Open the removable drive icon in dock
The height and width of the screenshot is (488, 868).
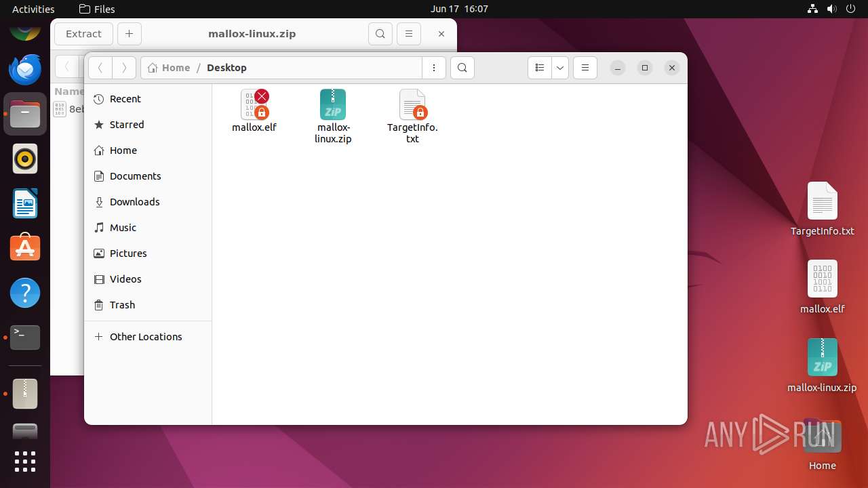[x=25, y=432]
